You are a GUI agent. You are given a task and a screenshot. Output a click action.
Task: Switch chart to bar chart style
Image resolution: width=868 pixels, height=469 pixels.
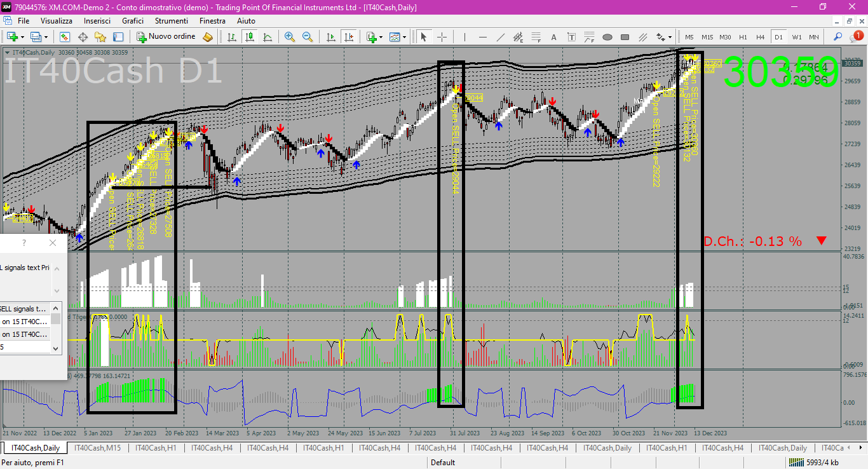pyautogui.click(x=232, y=37)
